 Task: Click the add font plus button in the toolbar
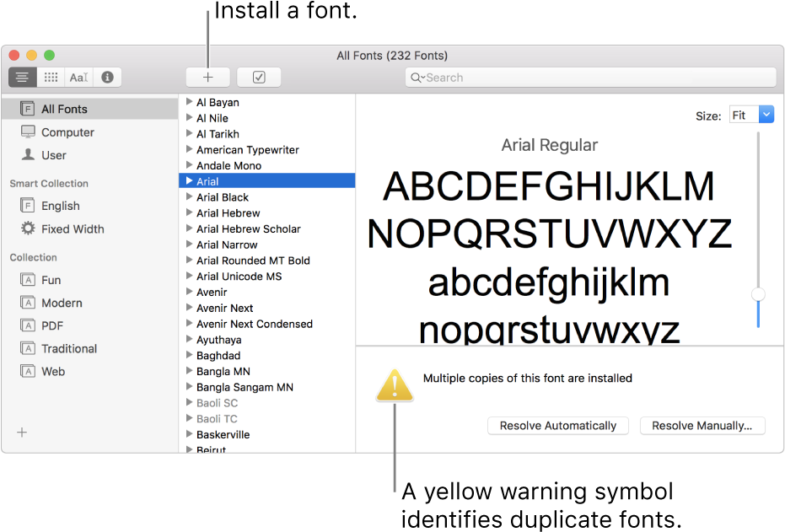tap(207, 78)
